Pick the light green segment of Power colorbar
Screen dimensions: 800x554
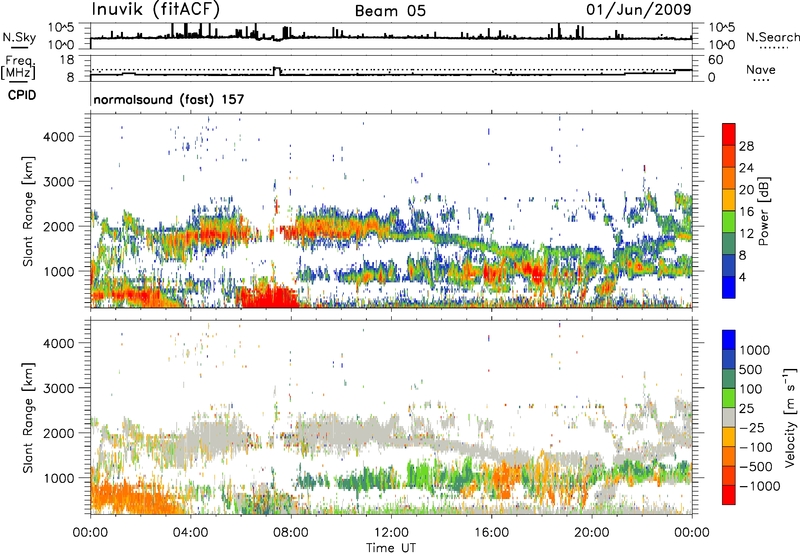[729, 222]
